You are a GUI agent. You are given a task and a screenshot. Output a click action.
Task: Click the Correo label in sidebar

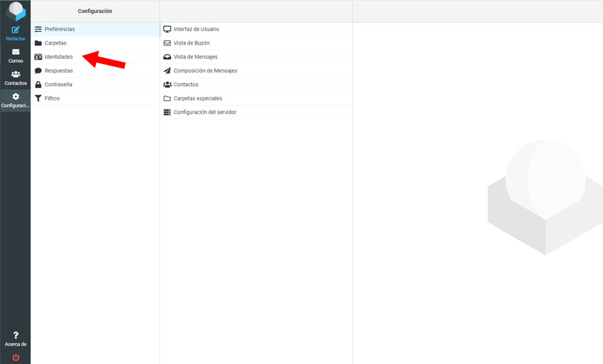16,61
